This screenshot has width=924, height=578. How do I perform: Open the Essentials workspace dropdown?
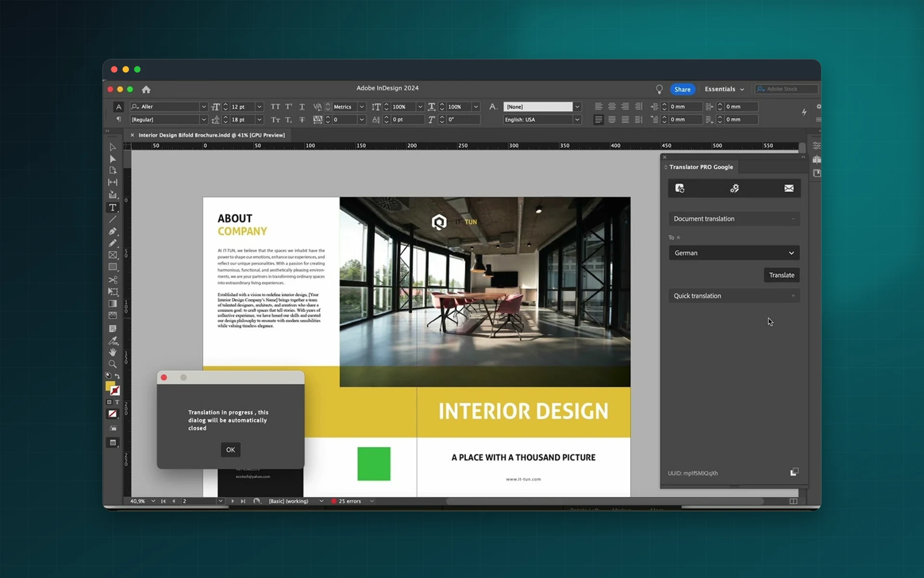(724, 89)
